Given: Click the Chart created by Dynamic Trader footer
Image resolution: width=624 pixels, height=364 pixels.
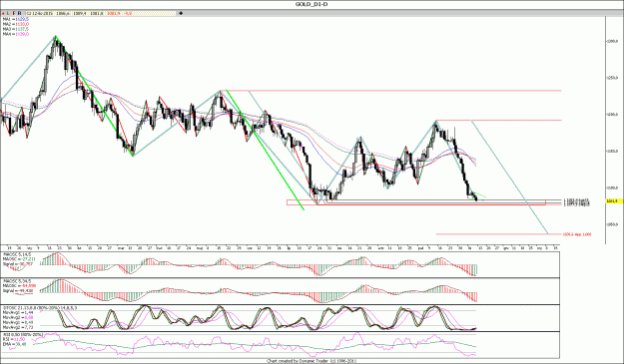Looking at the screenshot, I should pos(312,361).
